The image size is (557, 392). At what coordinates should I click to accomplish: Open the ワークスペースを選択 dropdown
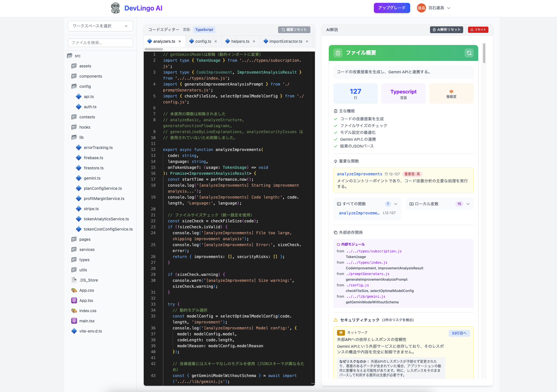click(100, 26)
